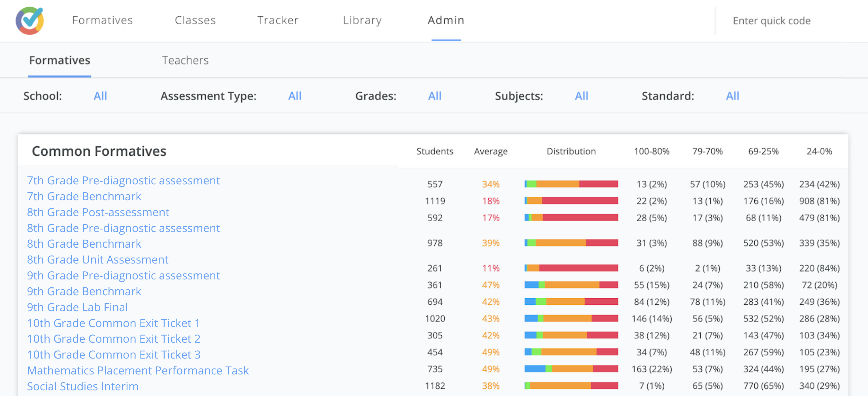Open the Subjects filter dropdown
Image resolution: width=868 pixels, height=396 pixels.
[x=581, y=96]
